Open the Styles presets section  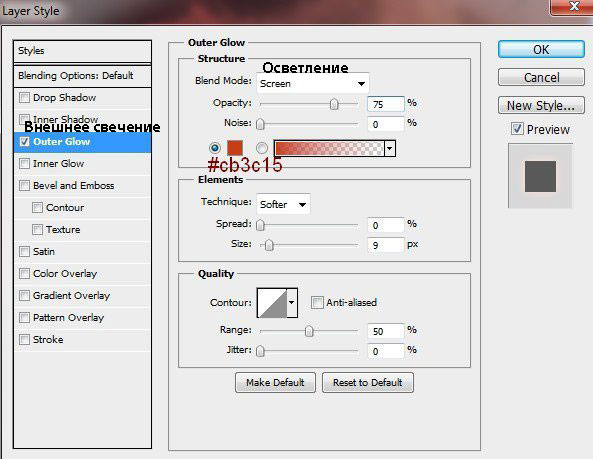[82, 51]
